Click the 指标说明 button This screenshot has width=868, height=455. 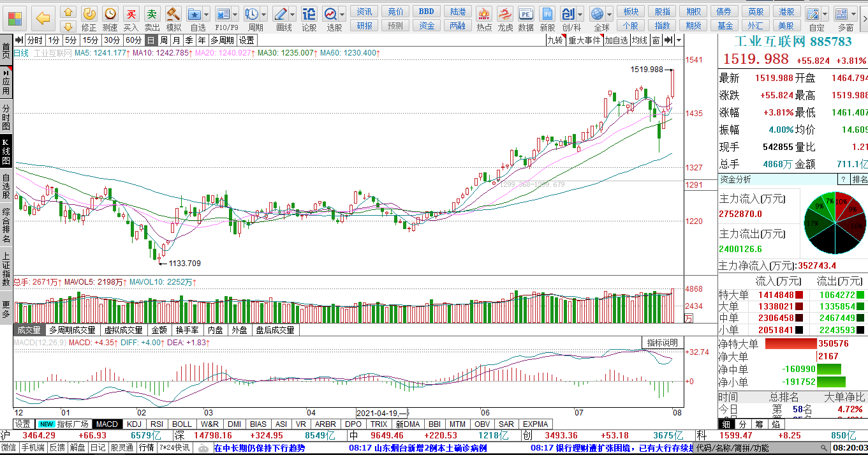[x=663, y=343]
